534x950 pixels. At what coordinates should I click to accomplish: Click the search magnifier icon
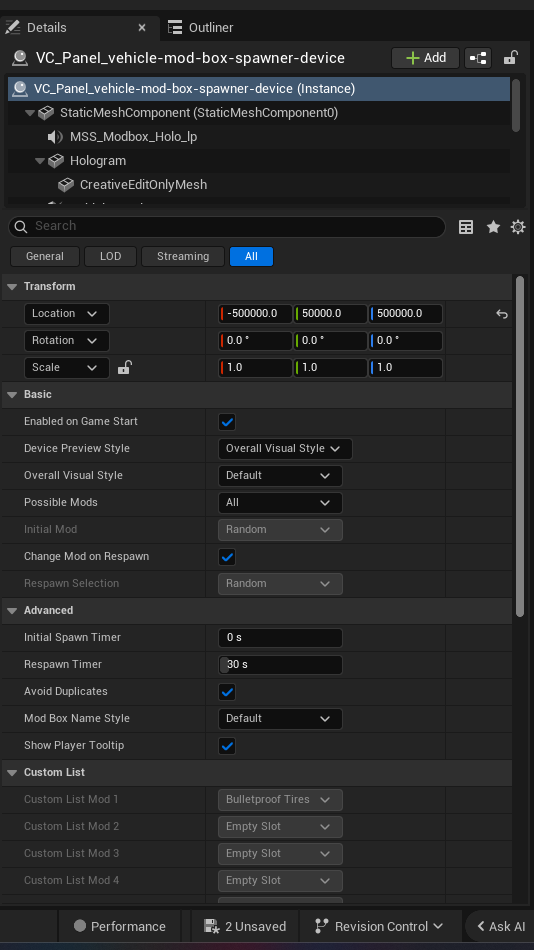click(21, 227)
